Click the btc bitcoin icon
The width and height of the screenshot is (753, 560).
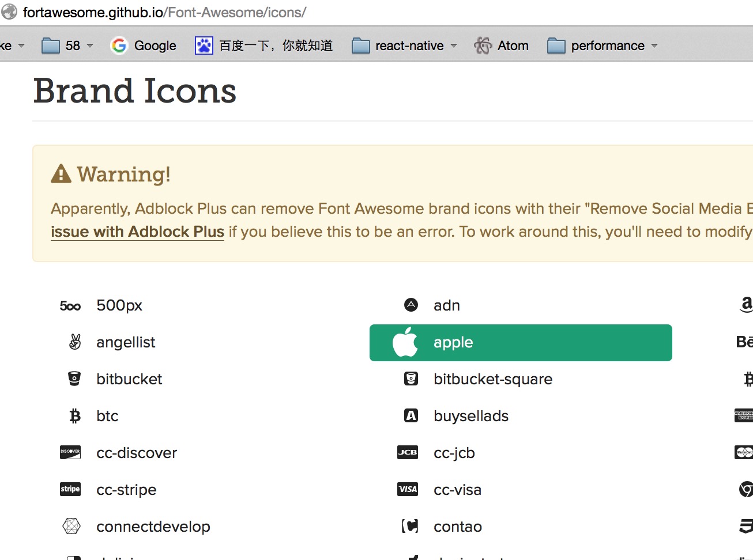coord(75,415)
